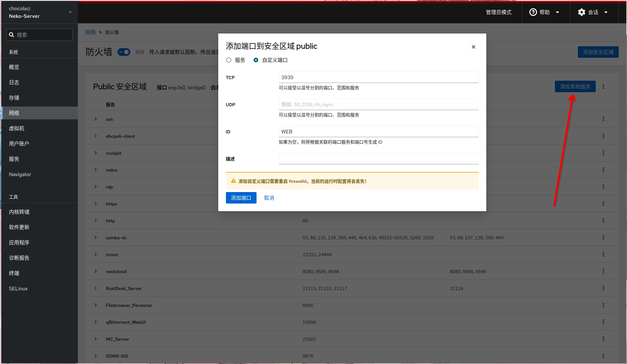This screenshot has width=627, height=364.
Task: Click the ID input field containing WEB
Action: pos(378,131)
